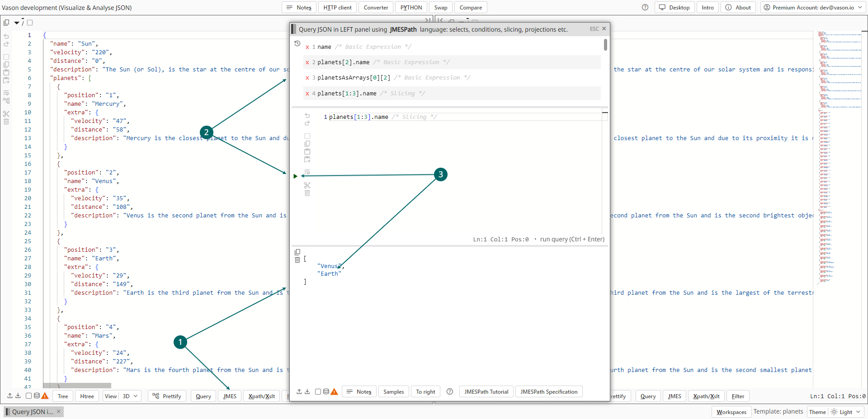
Task: Expand the Premium Account dropdown
Action: click(859, 7)
